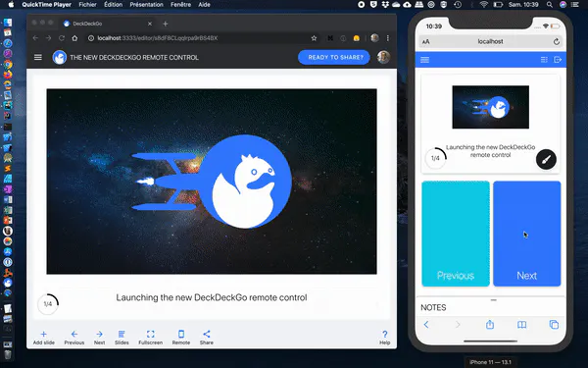Tap the aA reader settings in Safari
The image size is (588, 368).
(425, 41)
